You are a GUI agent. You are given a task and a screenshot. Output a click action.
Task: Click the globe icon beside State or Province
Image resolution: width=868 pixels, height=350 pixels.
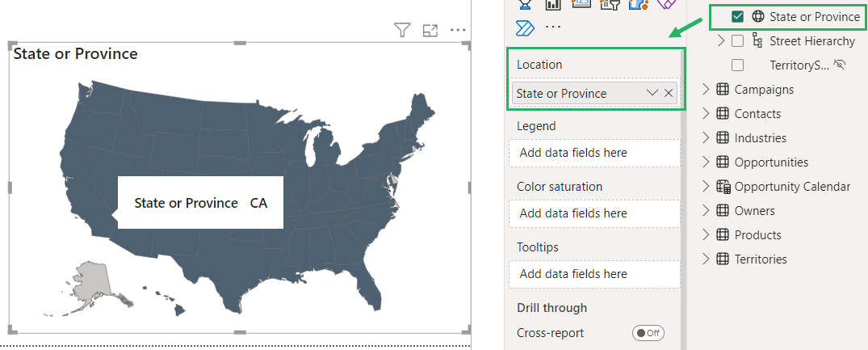coord(757,16)
